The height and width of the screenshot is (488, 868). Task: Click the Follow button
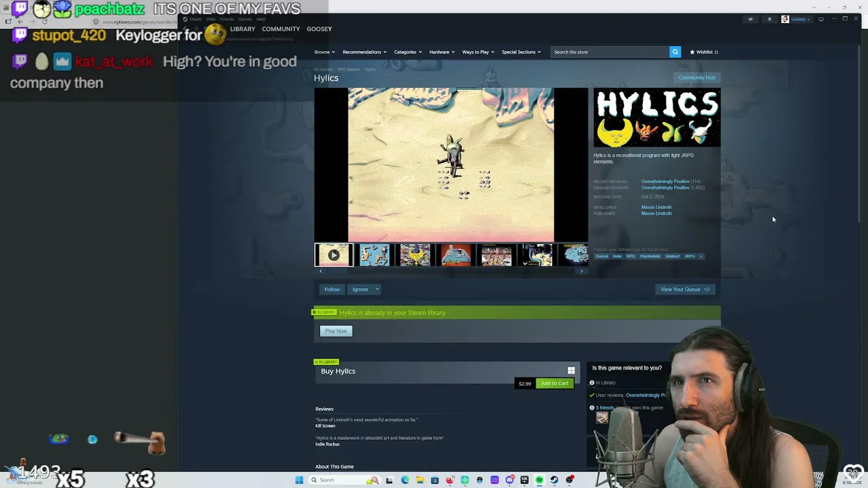(332, 289)
